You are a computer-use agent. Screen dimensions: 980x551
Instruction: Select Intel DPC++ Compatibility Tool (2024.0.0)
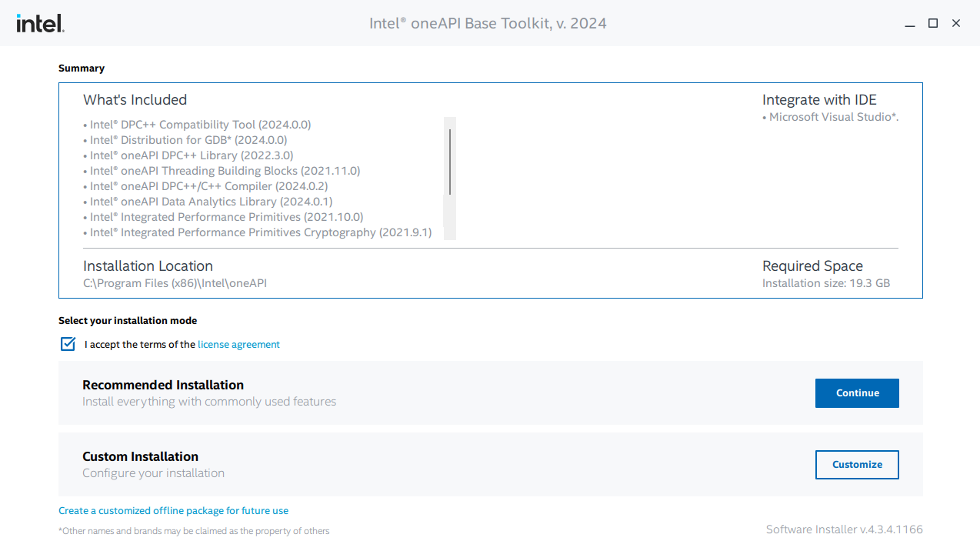[197, 125]
